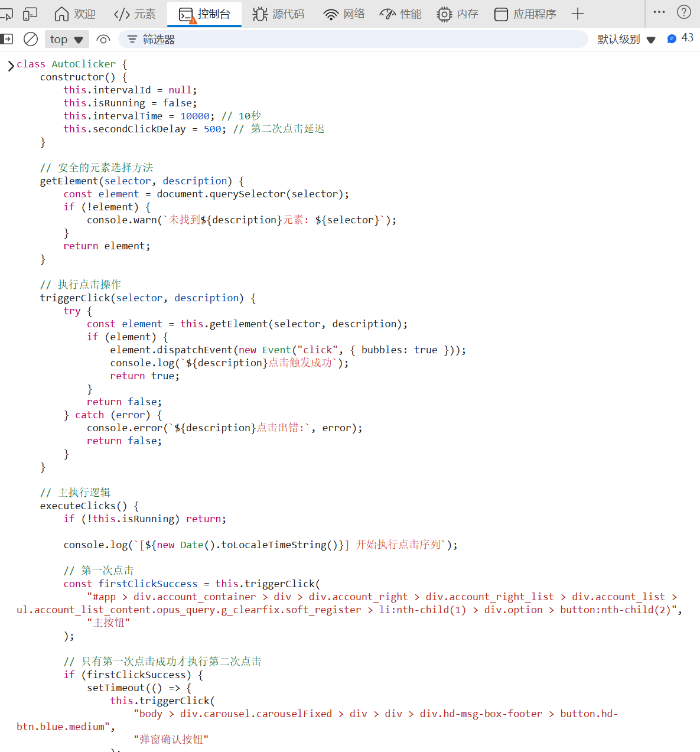Viewport: 700px width, 752px height.
Task: Switch to the 网络 network tab
Action: click(344, 14)
